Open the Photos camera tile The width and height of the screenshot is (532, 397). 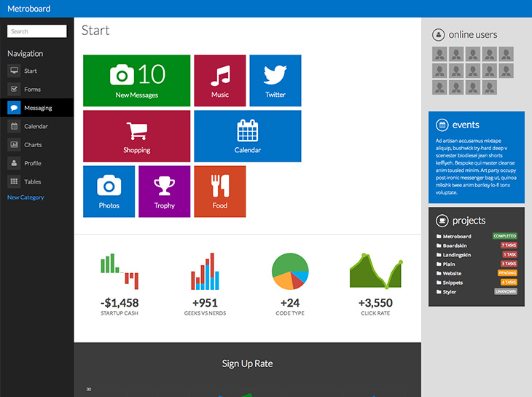coord(109,192)
